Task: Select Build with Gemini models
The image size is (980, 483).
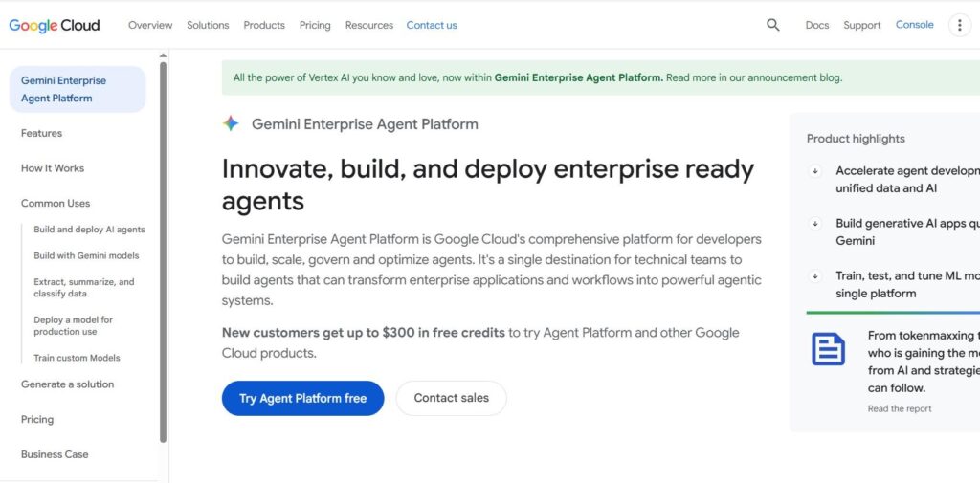Action: pyautogui.click(x=86, y=255)
